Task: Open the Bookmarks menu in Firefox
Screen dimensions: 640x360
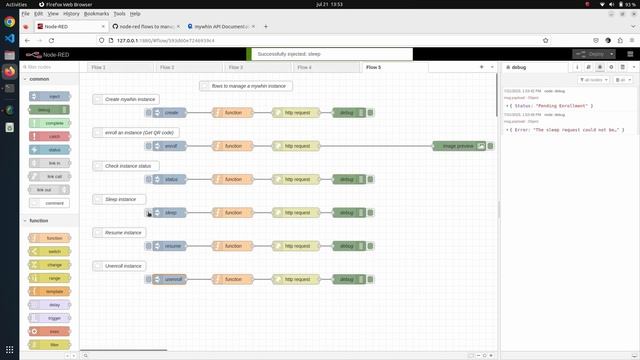Action: point(96,14)
